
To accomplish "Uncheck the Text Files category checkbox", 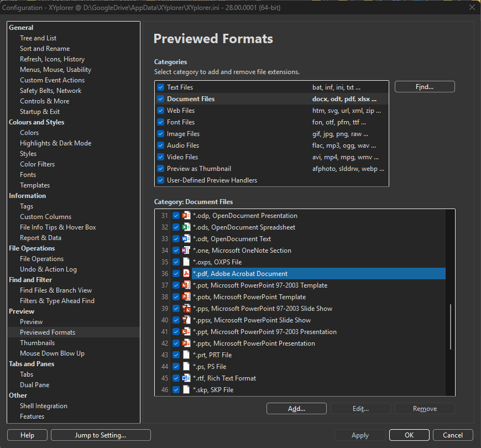I will coord(161,87).
